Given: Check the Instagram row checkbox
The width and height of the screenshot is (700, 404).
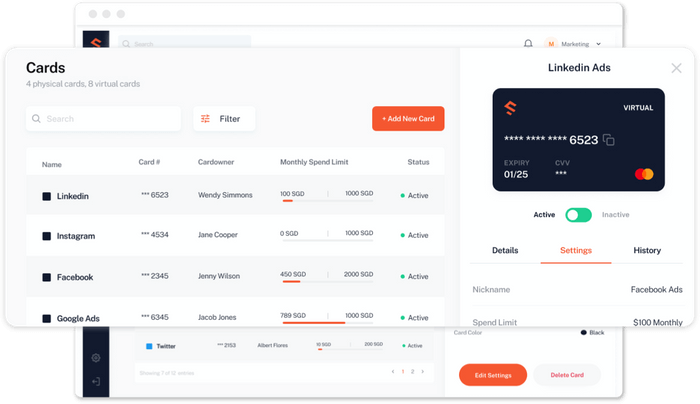Looking at the screenshot, I should (46, 236).
